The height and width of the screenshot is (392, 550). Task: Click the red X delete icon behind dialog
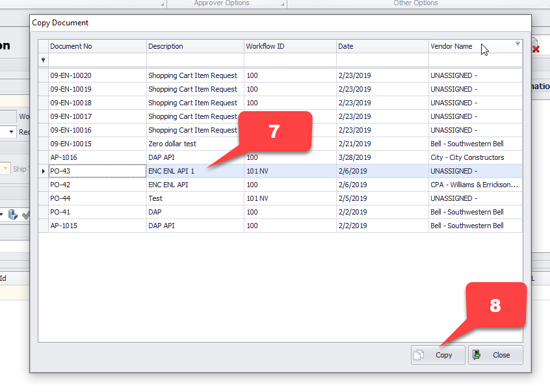(536, 47)
